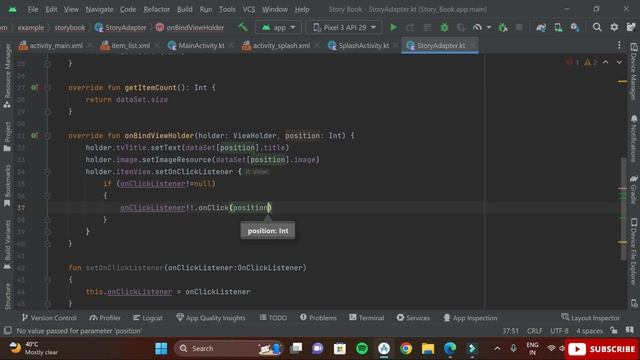This screenshot has height=360, width=640.
Task: Open Notifications side panel
Action: [633, 138]
